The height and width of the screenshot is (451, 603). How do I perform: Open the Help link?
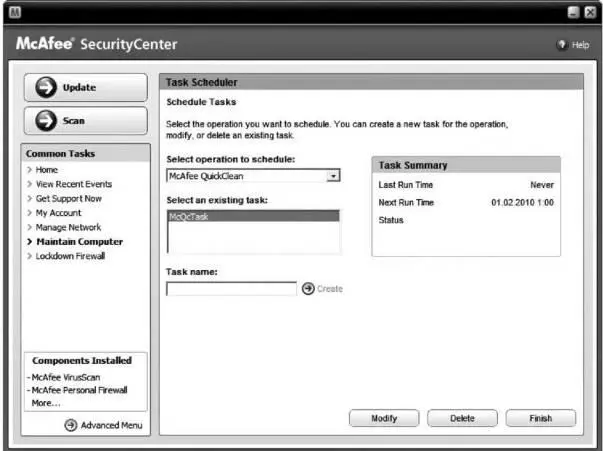tap(580, 45)
